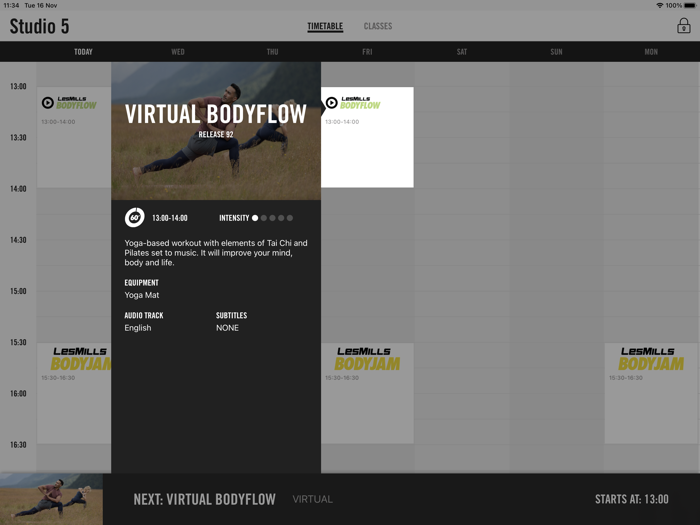Select the NONE subtitles value
This screenshot has width=700, height=525.
[227, 328]
